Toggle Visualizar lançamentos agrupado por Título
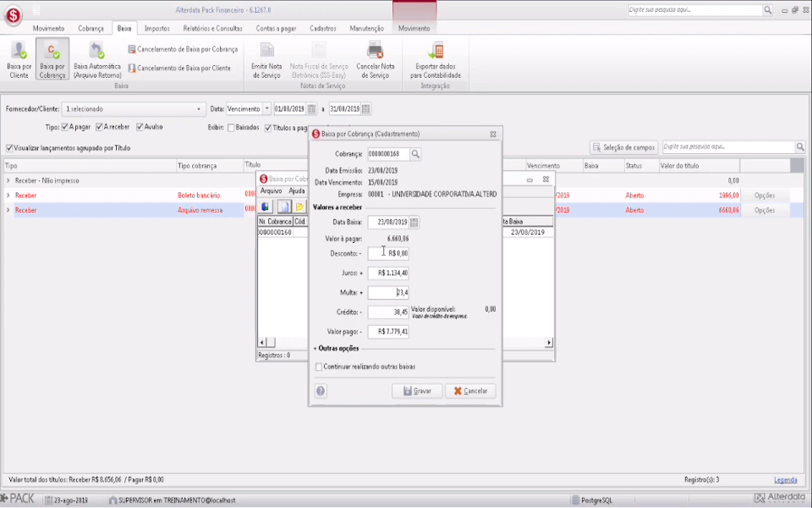The height and width of the screenshot is (508, 812). coord(9,148)
